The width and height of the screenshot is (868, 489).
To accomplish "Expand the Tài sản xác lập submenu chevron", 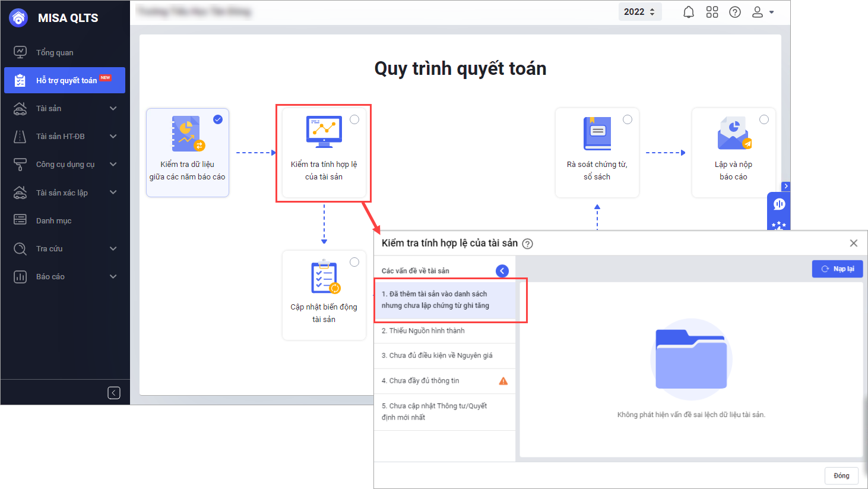I will (x=113, y=193).
